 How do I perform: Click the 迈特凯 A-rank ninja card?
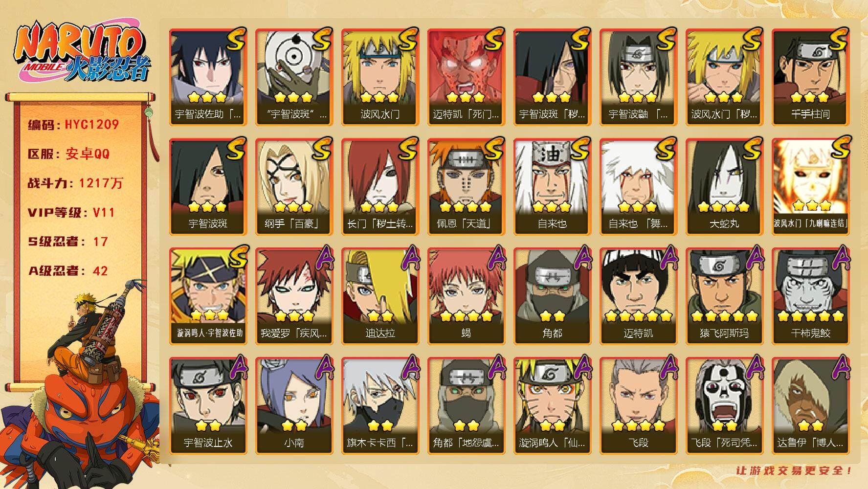pyautogui.click(x=638, y=296)
